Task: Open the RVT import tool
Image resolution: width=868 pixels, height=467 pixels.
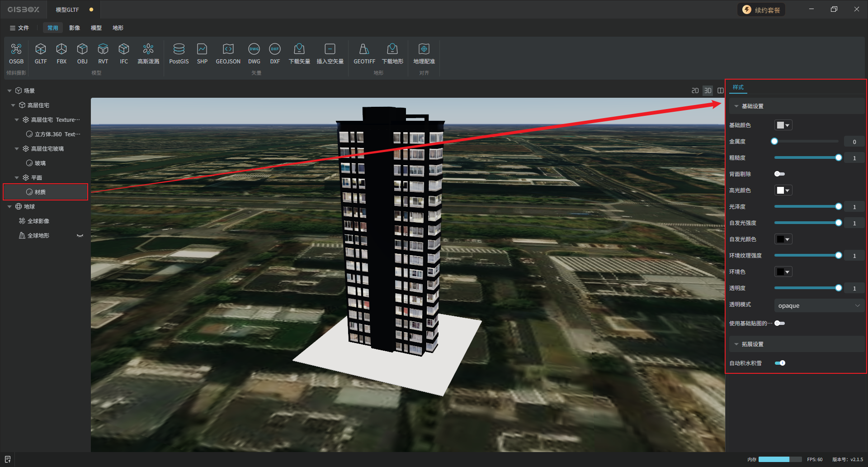Action: [103, 49]
